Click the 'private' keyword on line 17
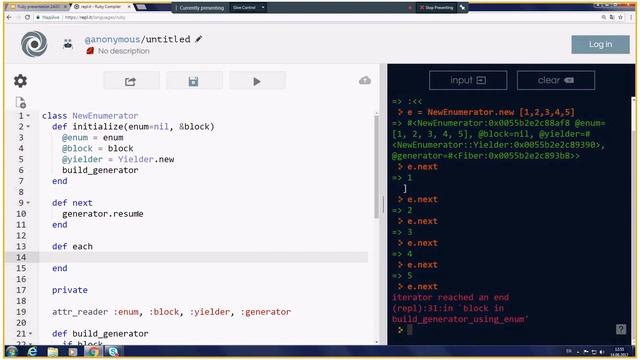Screen dimensions: 640x360 pos(69,290)
